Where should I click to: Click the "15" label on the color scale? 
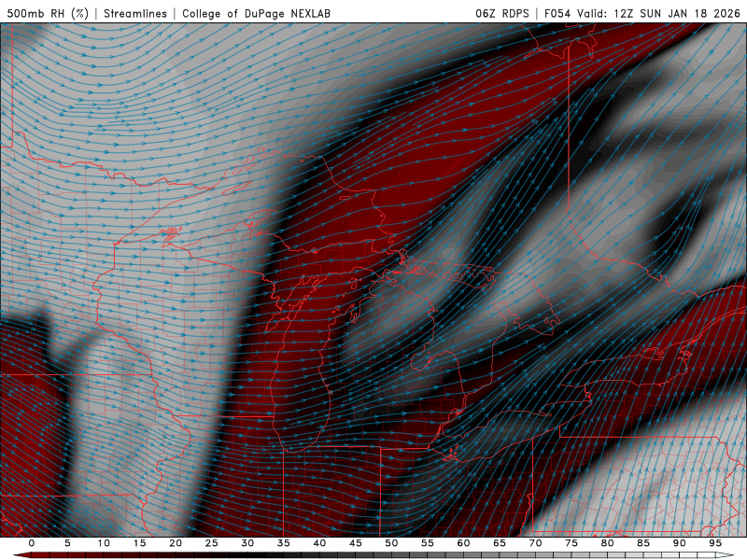pos(139,543)
